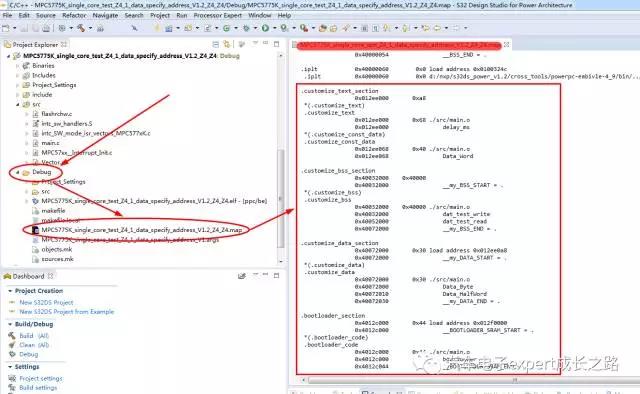The image size is (640, 394).
Task: Click the Debug bug toolbar icon
Action: pyautogui.click(x=247, y=28)
